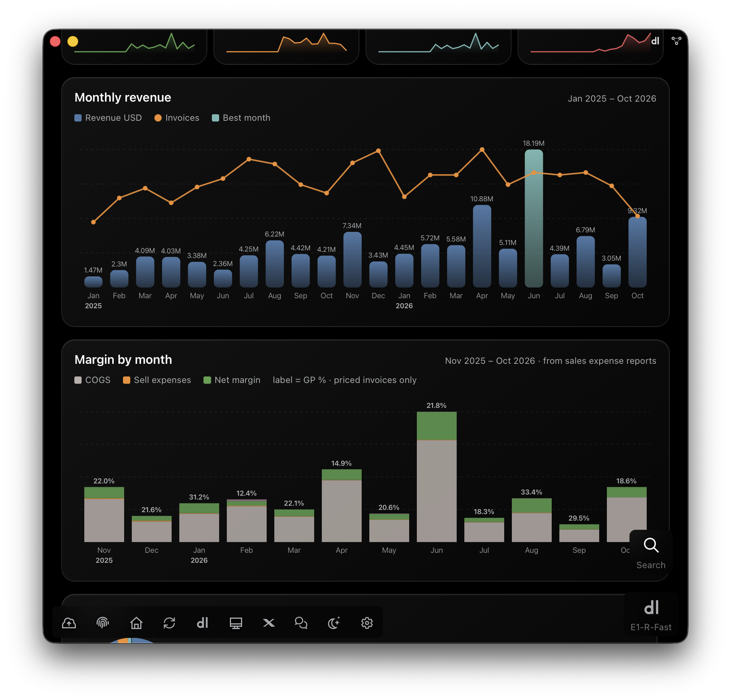Open the cloud upload icon in the dock
This screenshot has width=731, height=700.
point(69,623)
